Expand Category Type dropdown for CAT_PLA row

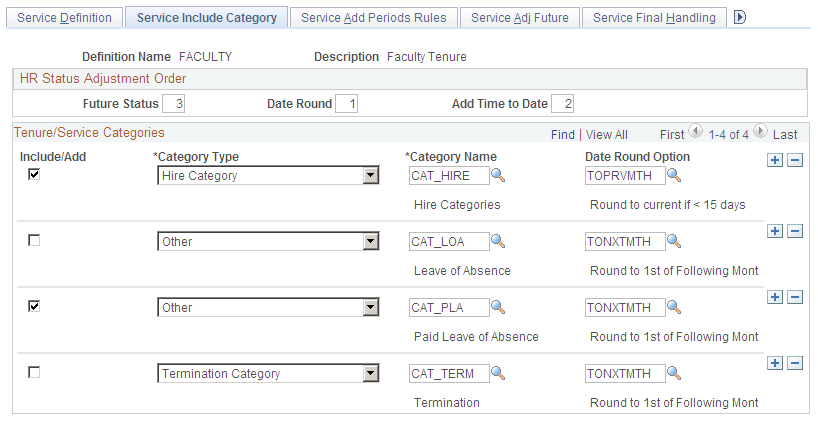370,308
